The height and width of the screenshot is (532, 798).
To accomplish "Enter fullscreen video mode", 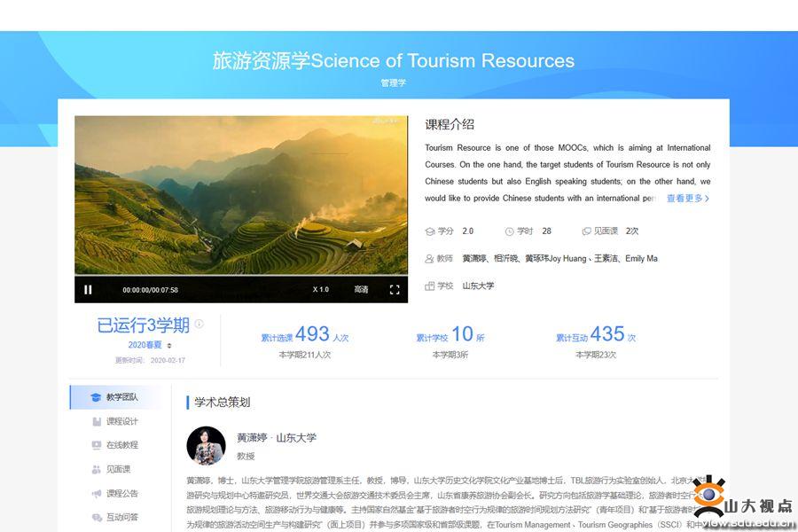I will [x=395, y=289].
